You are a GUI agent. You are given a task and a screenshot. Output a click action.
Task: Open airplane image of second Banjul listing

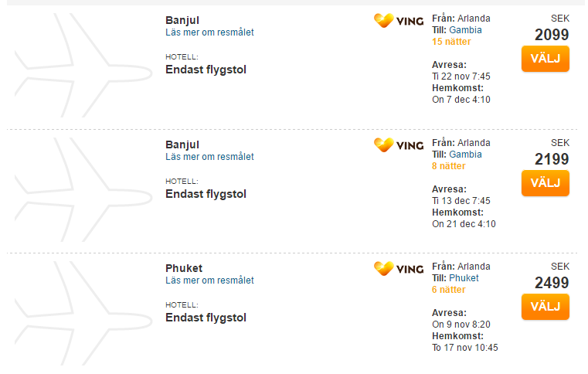[x=83, y=189]
